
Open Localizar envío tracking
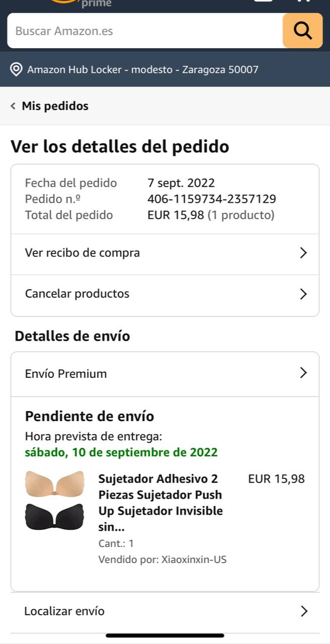pyautogui.click(x=165, y=611)
